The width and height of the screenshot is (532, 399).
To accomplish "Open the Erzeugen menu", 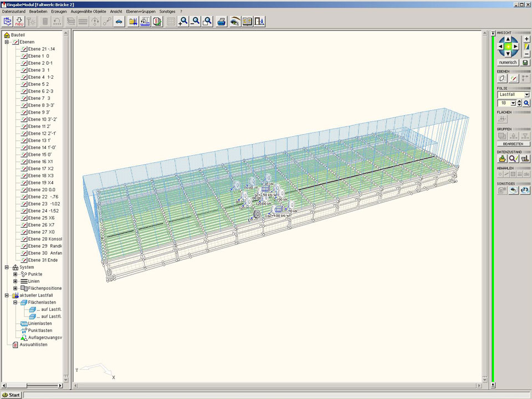I will pyautogui.click(x=59, y=11).
